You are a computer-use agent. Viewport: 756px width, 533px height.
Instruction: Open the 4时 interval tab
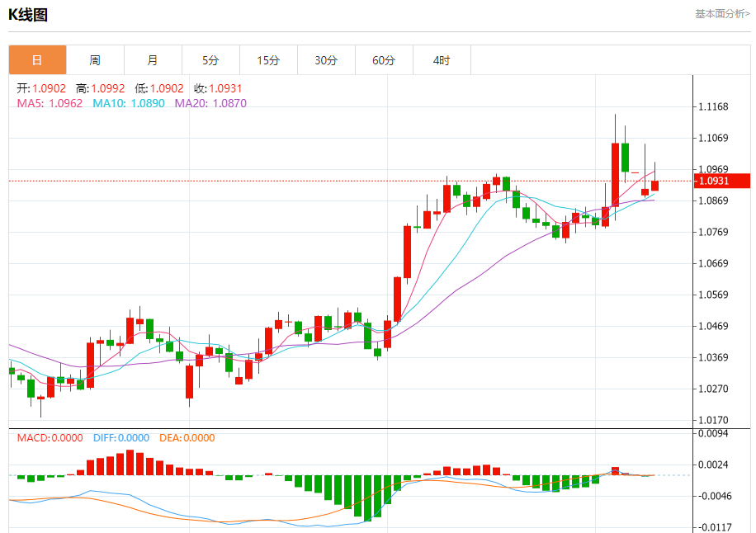442,60
